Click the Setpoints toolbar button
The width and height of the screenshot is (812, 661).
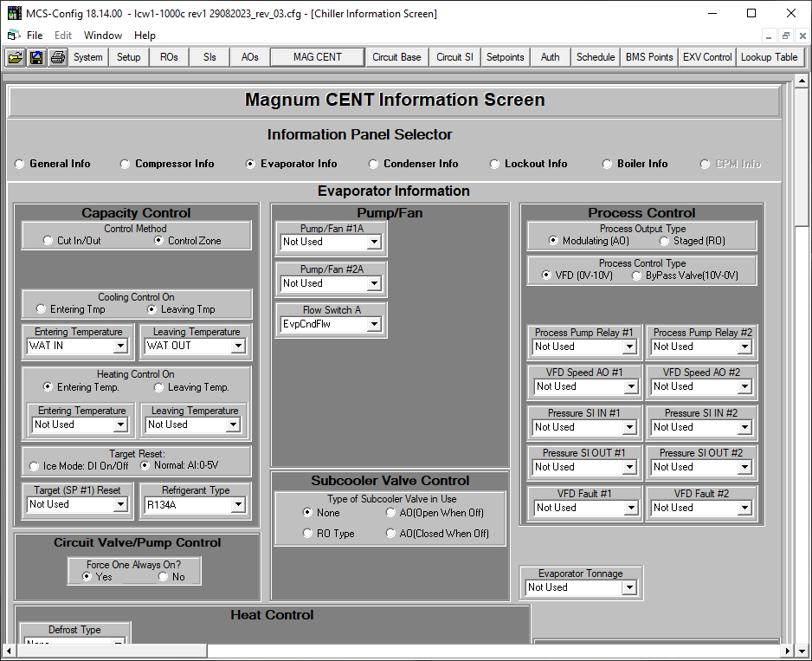click(x=505, y=57)
